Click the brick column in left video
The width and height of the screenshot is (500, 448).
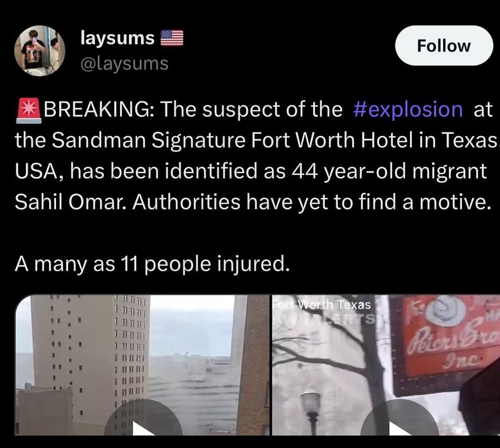click(x=254, y=365)
